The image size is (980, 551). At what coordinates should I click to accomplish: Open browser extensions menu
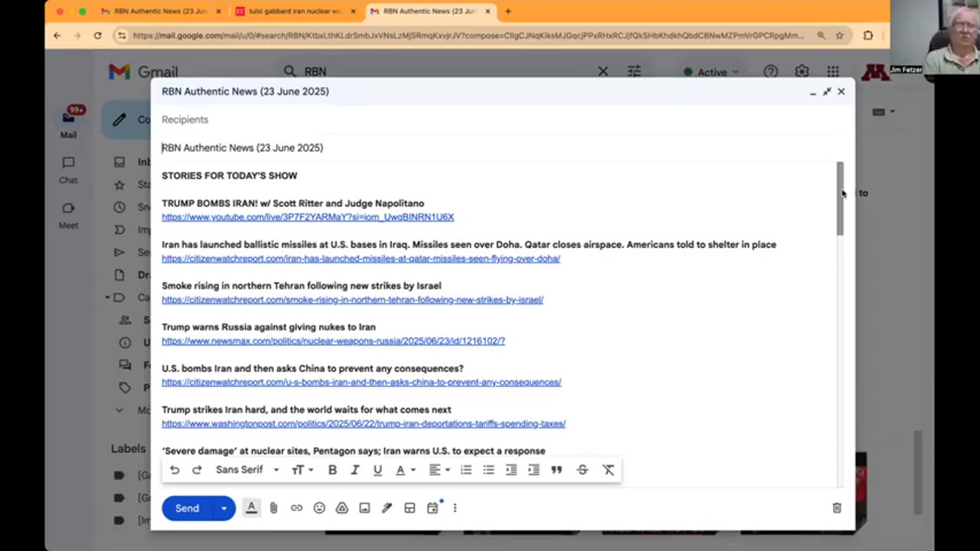point(867,35)
